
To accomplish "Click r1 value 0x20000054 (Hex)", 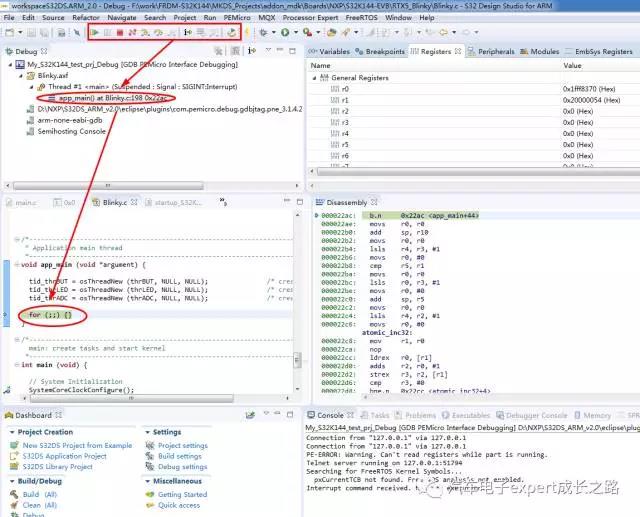I will (591, 100).
